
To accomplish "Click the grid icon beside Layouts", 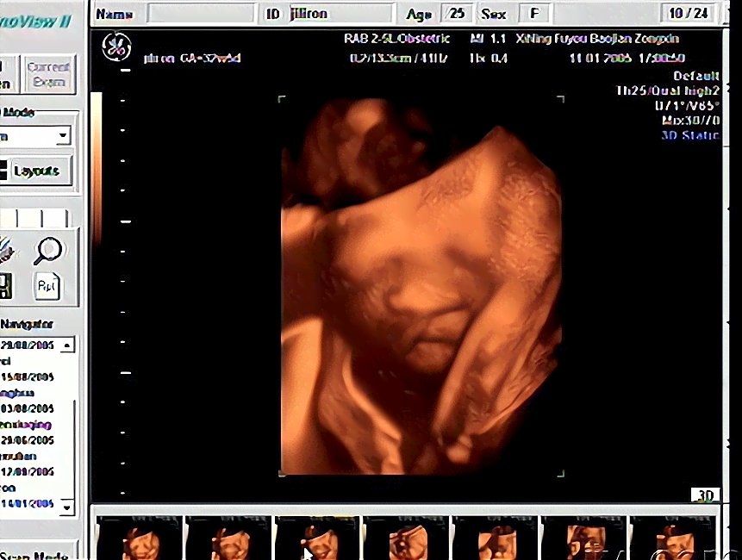I will (x=3, y=171).
